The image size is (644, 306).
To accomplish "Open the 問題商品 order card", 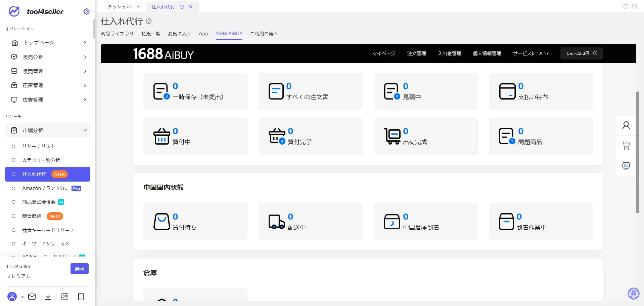I will (541, 136).
